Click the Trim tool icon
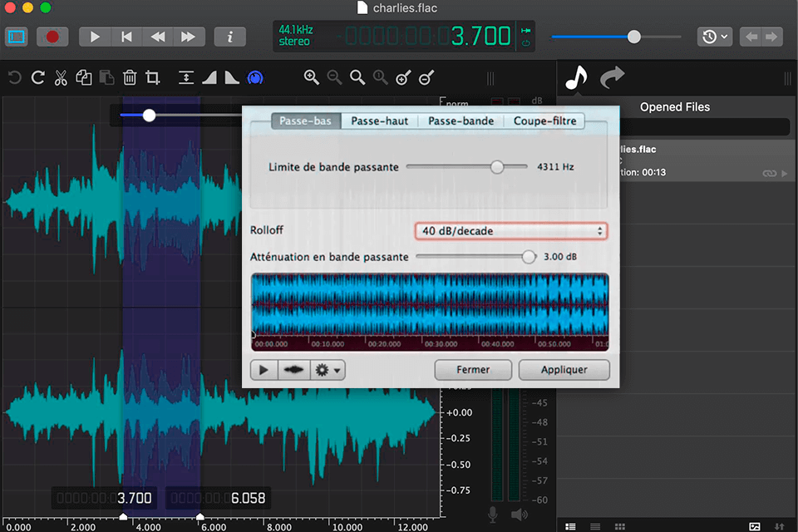This screenshot has width=798, height=532. (153, 77)
